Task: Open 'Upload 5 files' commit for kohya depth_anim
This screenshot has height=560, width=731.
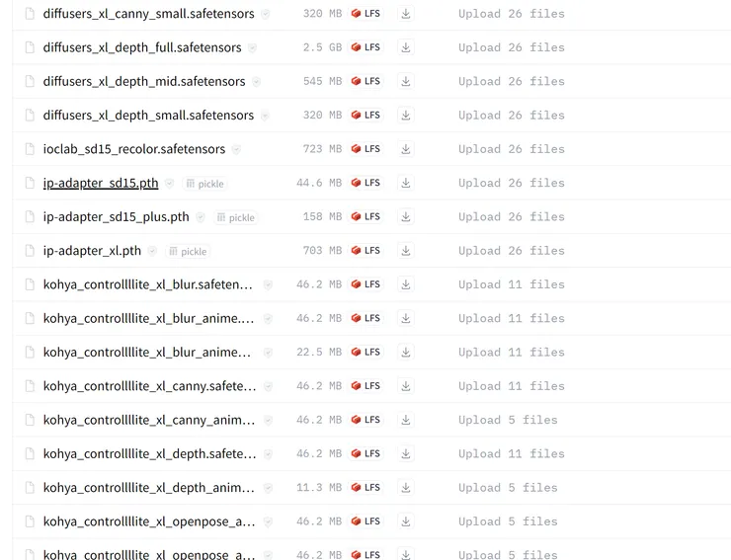Action: [x=508, y=488]
